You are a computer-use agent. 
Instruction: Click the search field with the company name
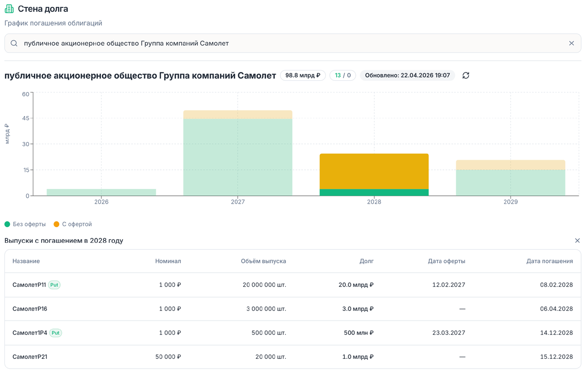(x=293, y=43)
